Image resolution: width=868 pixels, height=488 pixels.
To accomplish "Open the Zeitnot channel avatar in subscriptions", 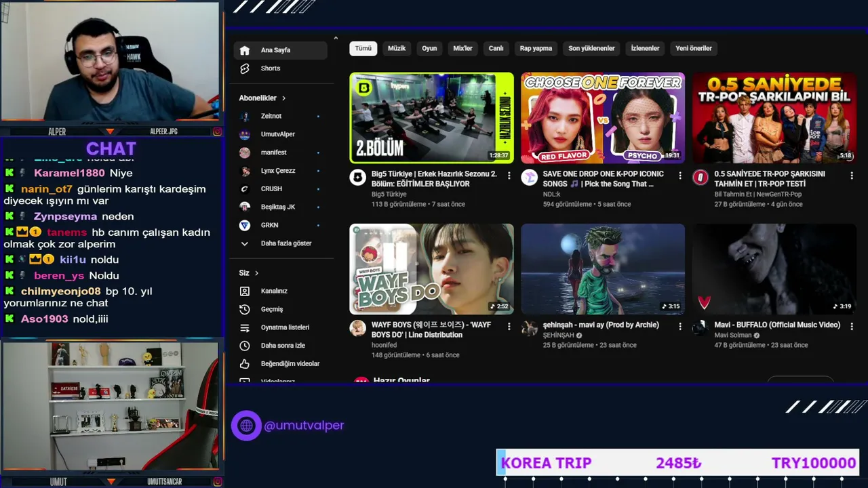I will click(x=245, y=117).
